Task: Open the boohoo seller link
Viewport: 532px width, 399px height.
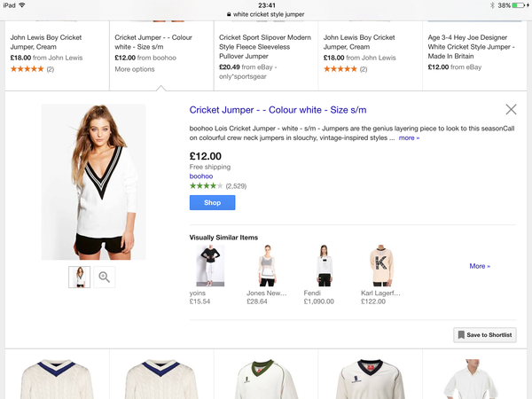Action: click(x=201, y=176)
